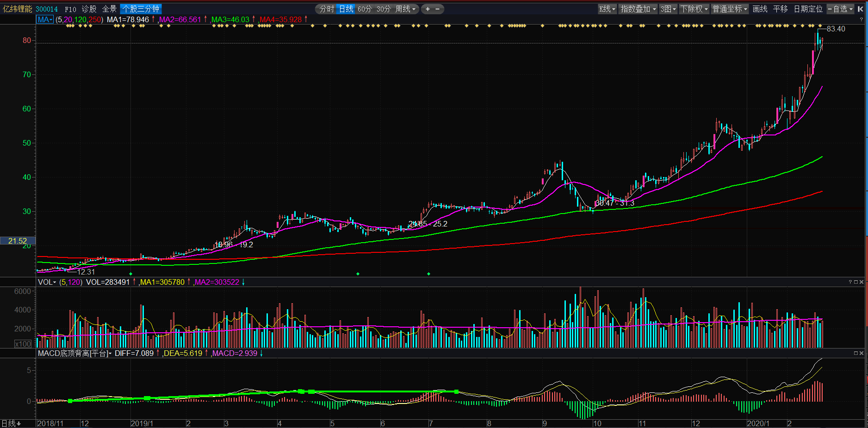Activate the 画线 drawing tool
Screen dimensions: 868x428
pyautogui.click(x=760, y=9)
